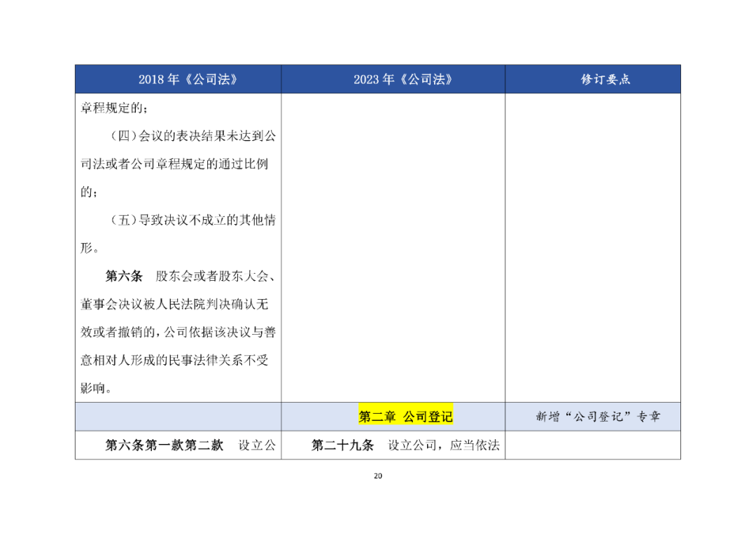The height and width of the screenshot is (535, 756).
Task: Click the 第六条第一款第二款 heading
Action: 164,445
